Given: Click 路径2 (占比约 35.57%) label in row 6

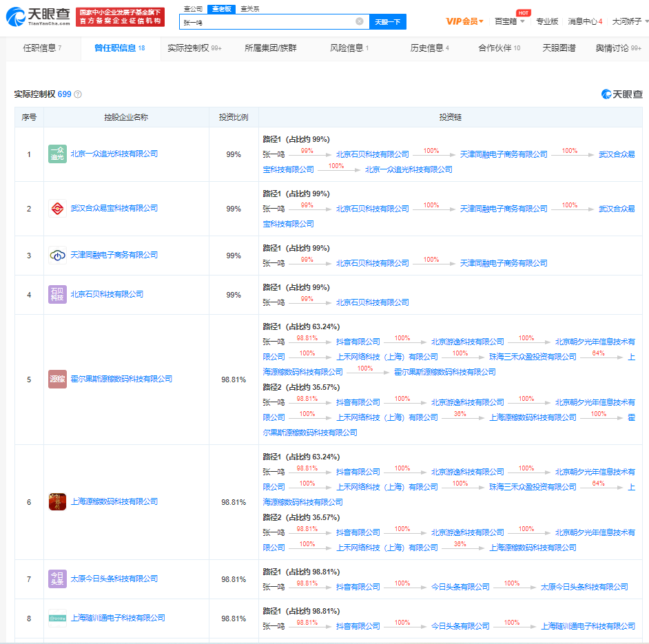Looking at the screenshot, I should [301, 517].
